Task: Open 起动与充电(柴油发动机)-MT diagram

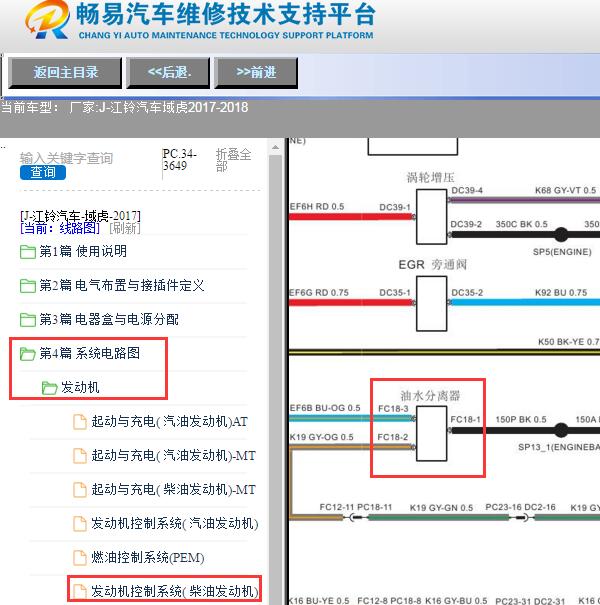Action: (x=174, y=489)
